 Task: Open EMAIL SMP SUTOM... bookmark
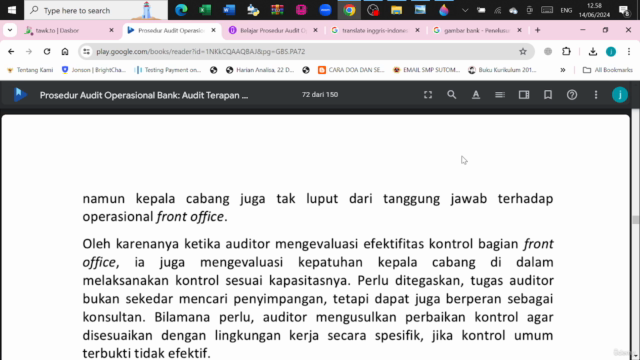pyautogui.click(x=427, y=70)
